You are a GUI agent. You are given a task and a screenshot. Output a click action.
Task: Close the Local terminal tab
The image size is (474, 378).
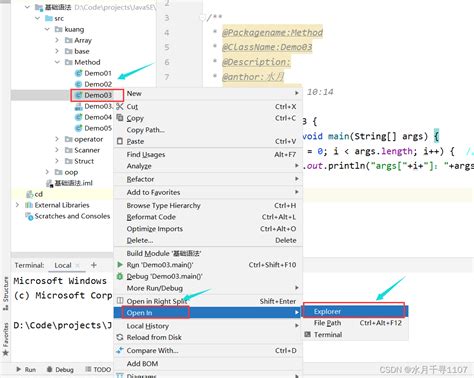(x=78, y=265)
